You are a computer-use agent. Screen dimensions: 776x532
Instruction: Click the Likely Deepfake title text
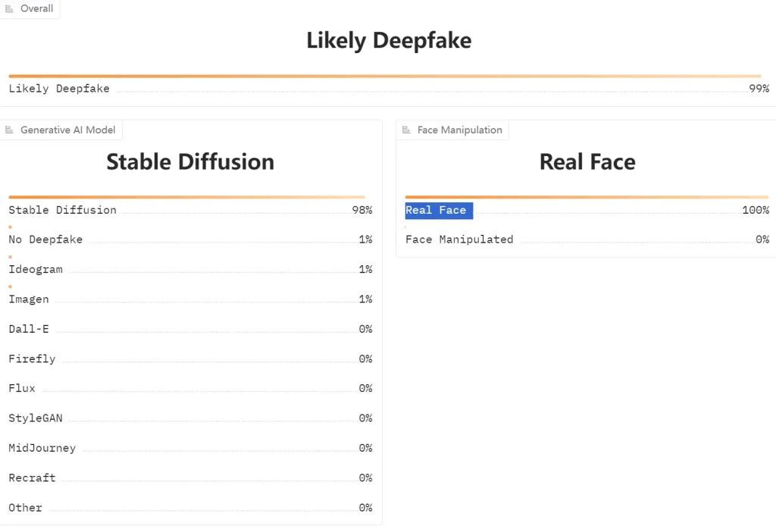[389, 40]
